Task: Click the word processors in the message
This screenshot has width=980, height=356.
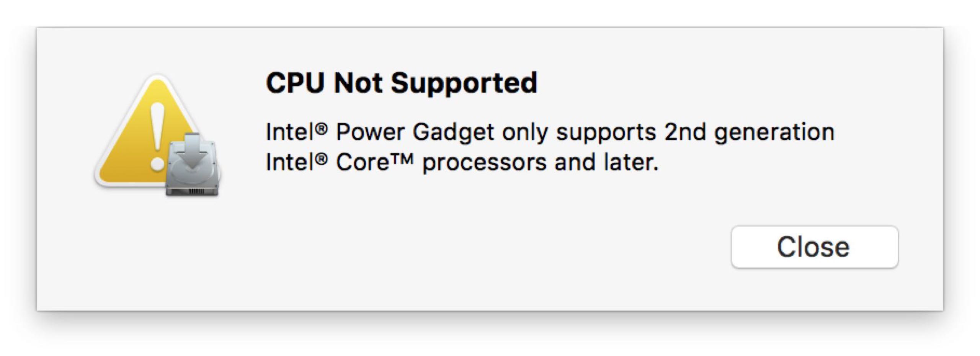Action: tap(484, 162)
